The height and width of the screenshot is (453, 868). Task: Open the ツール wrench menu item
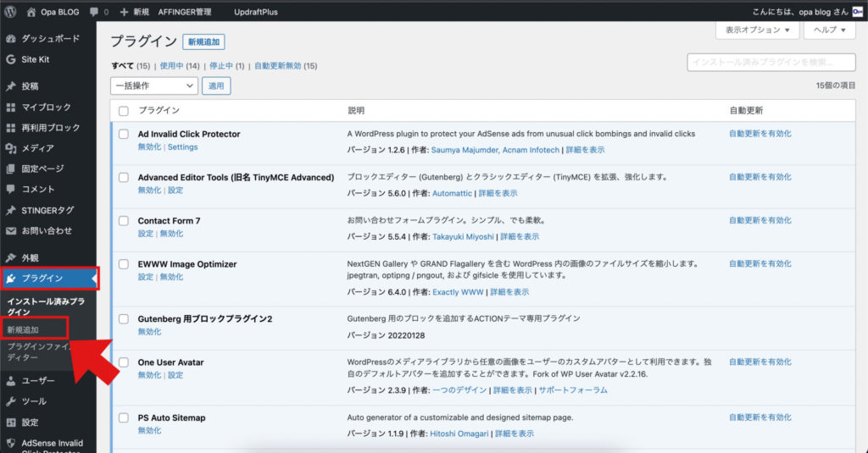click(x=34, y=401)
